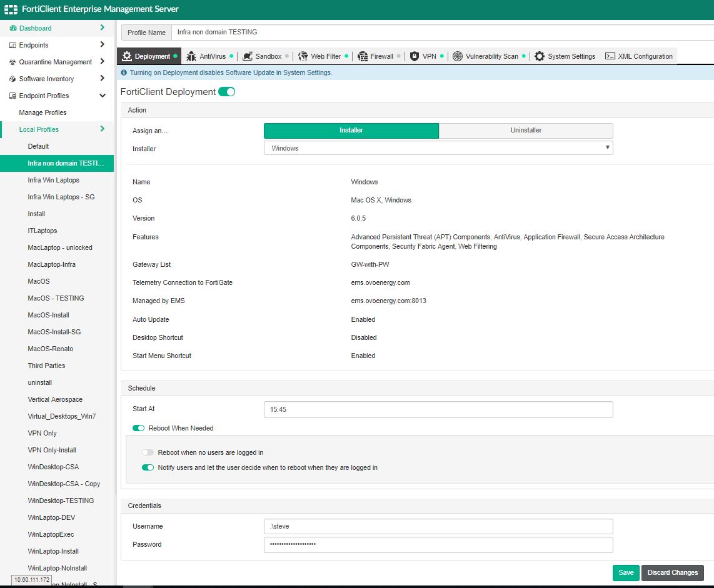Enable Reboot when no users are logged in

pyautogui.click(x=148, y=453)
